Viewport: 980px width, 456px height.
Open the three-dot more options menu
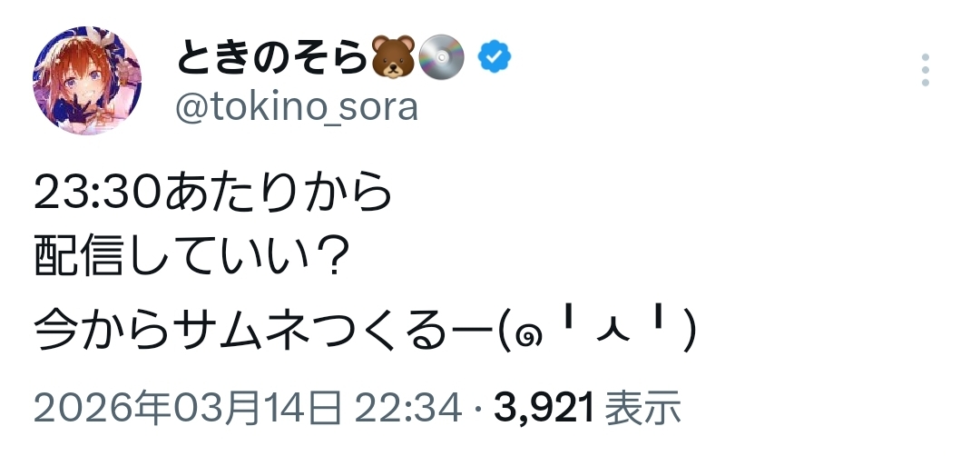(x=925, y=70)
